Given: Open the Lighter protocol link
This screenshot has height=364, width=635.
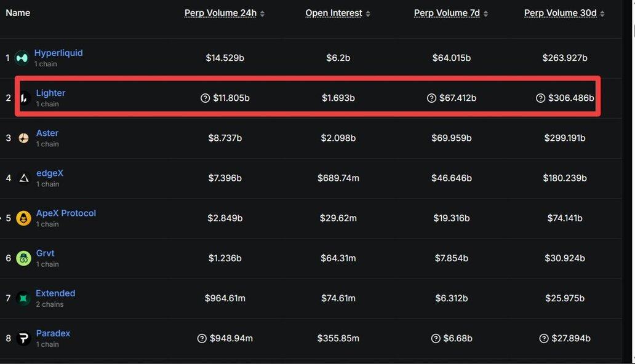Looking at the screenshot, I should (50, 93).
